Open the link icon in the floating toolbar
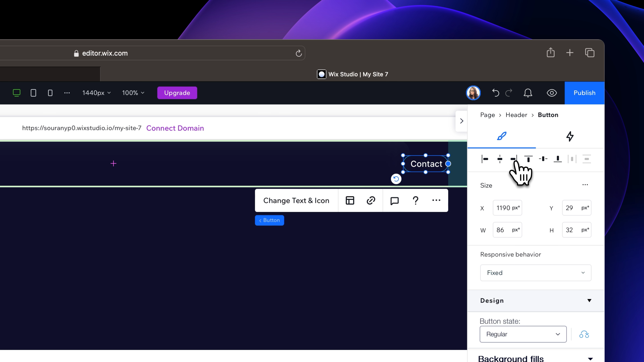 pos(371,200)
